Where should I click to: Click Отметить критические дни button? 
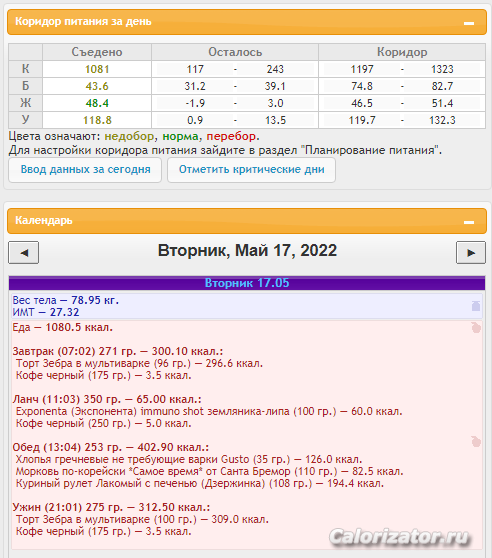tap(252, 170)
